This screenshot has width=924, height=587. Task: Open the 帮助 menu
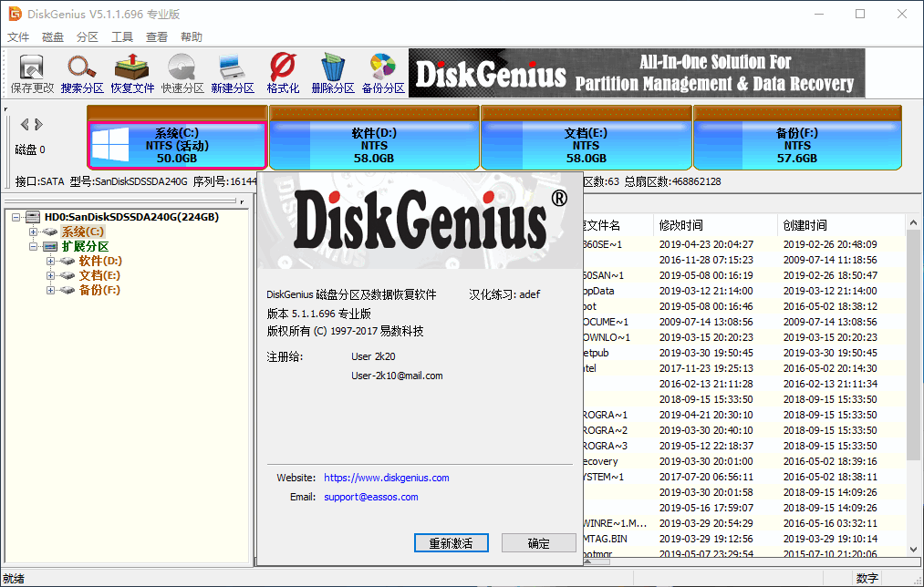coord(192,37)
